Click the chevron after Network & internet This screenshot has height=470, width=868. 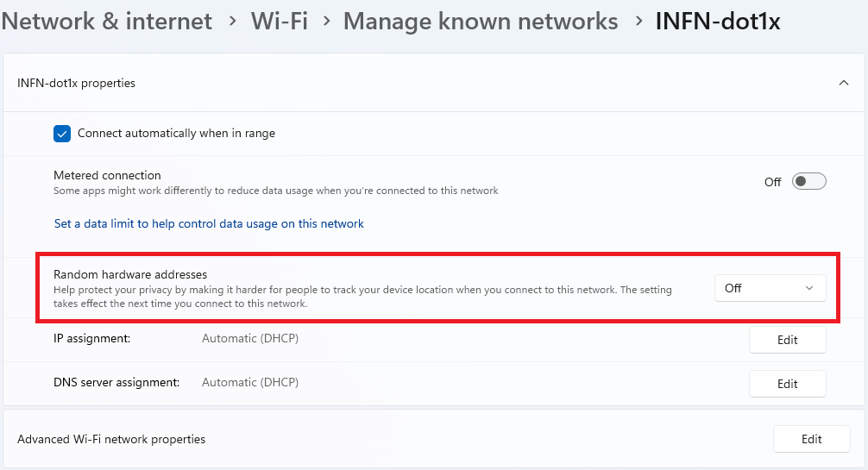(232, 22)
